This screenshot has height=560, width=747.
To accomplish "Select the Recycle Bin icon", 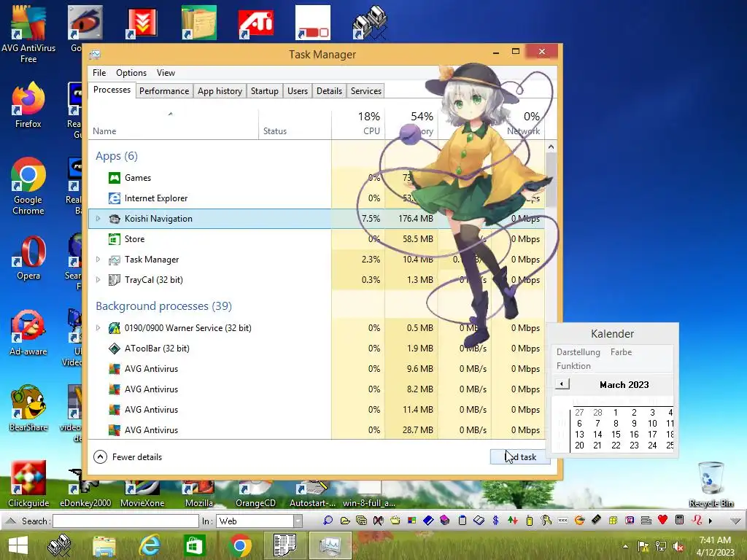I will (x=711, y=484).
